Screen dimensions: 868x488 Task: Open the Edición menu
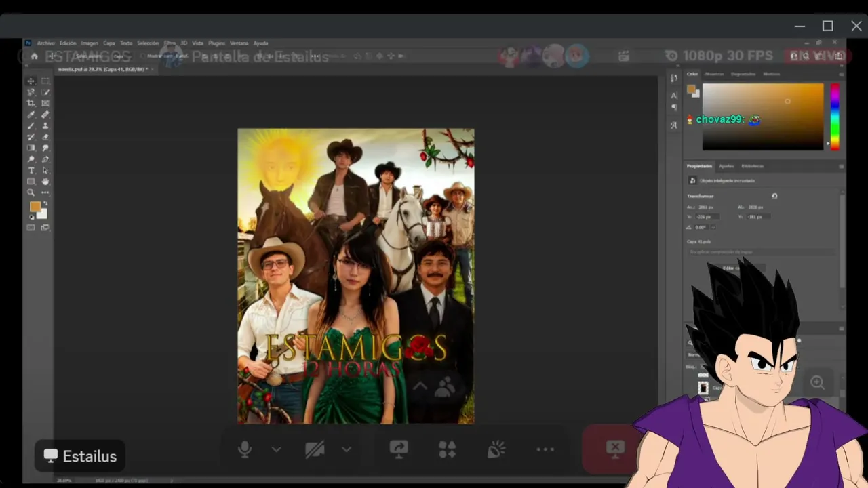(68, 43)
